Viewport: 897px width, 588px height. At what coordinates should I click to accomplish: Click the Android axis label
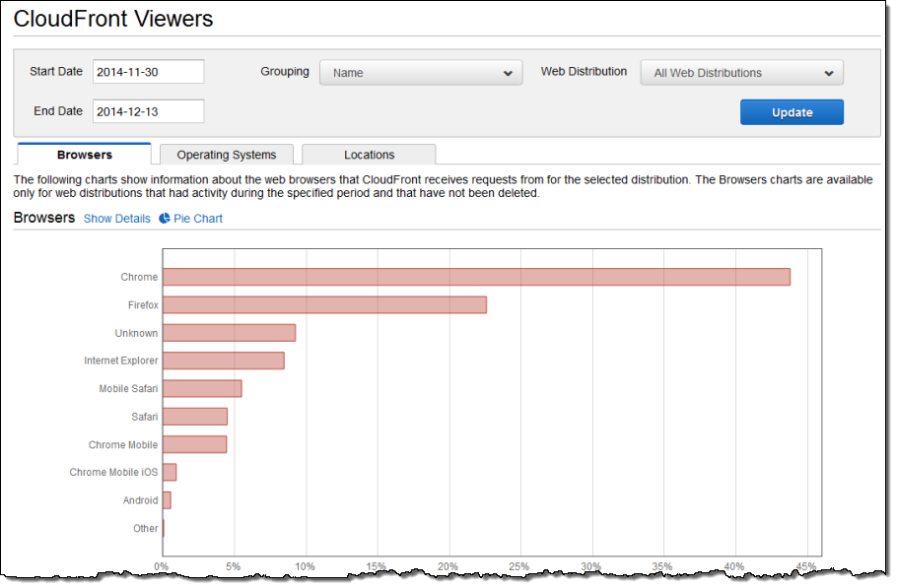(x=140, y=500)
